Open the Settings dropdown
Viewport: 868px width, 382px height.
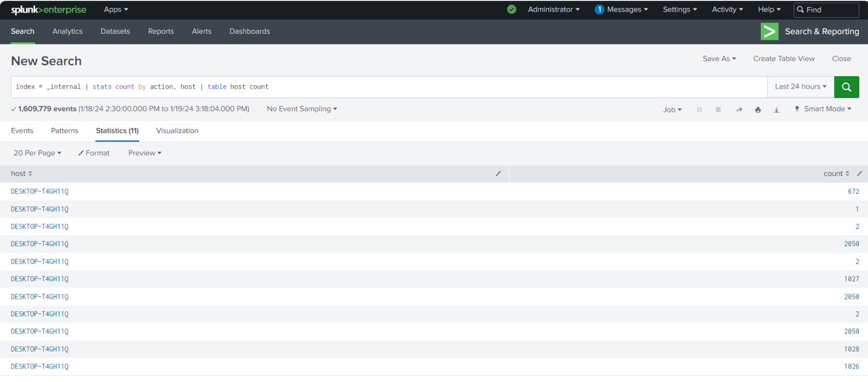(x=679, y=10)
